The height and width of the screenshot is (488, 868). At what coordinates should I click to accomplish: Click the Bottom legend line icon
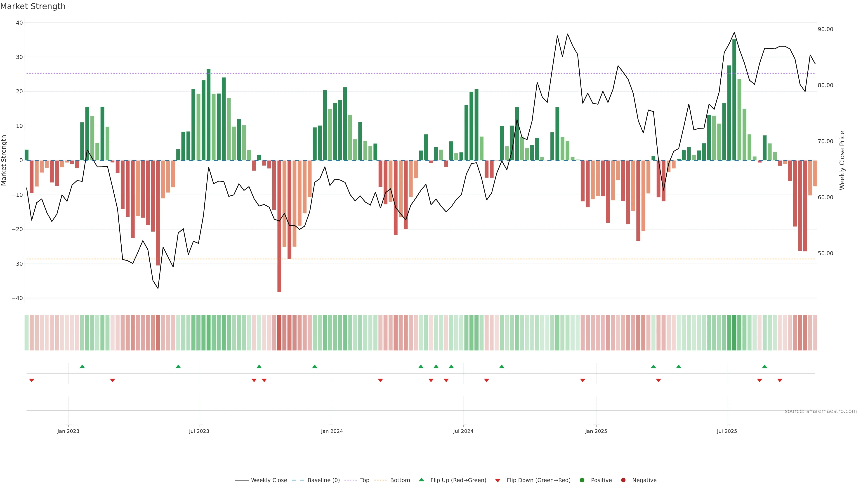click(x=380, y=480)
